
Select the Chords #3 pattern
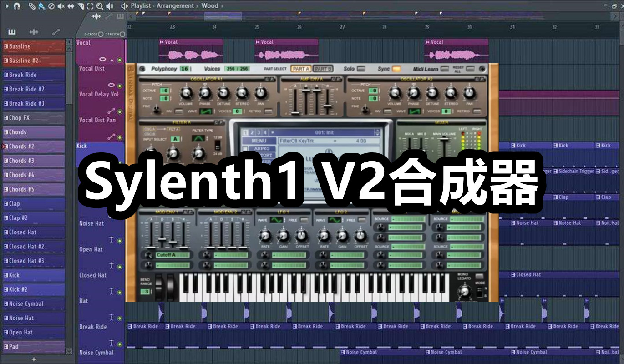point(33,161)
